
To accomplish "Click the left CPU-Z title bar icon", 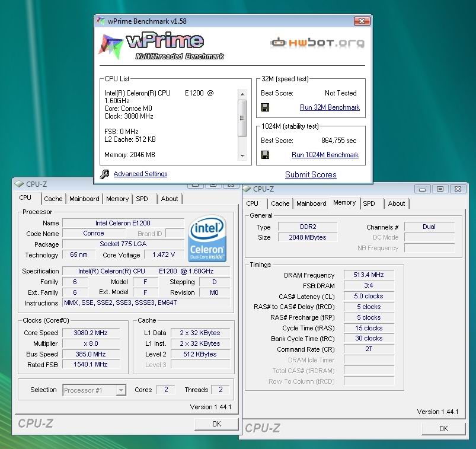I will (19, 184).
